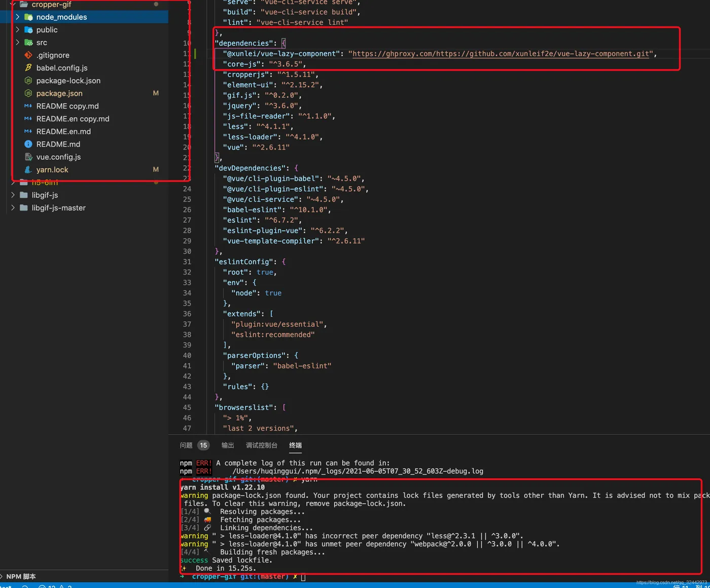The width and height of the screenshot is (710, 588).
Task: Switch to the 调试控制台 debug console tab
Action: click(262, 445)
